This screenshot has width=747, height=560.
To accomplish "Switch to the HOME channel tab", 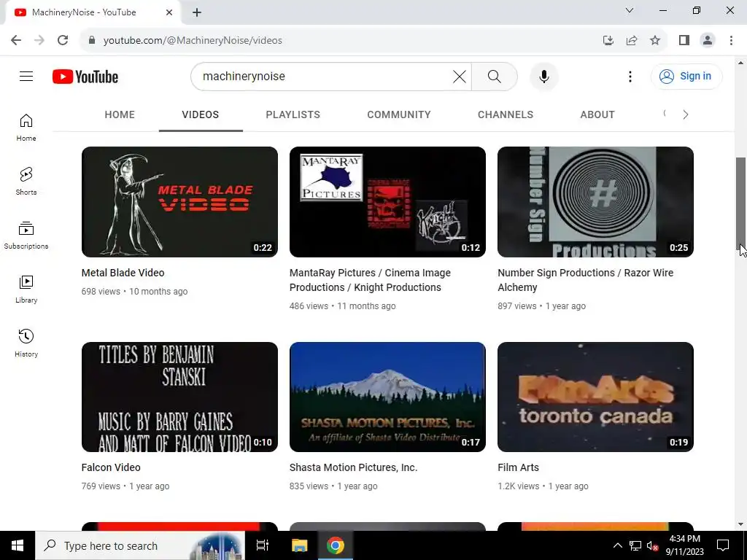I will pyautogui.click(x=120, y=114).
